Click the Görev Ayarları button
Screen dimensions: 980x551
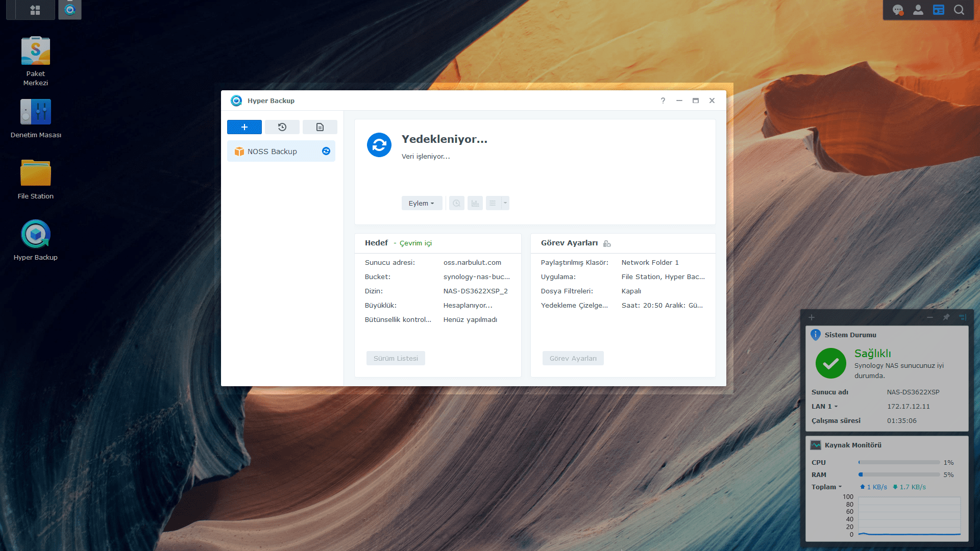tap(573, 358)
